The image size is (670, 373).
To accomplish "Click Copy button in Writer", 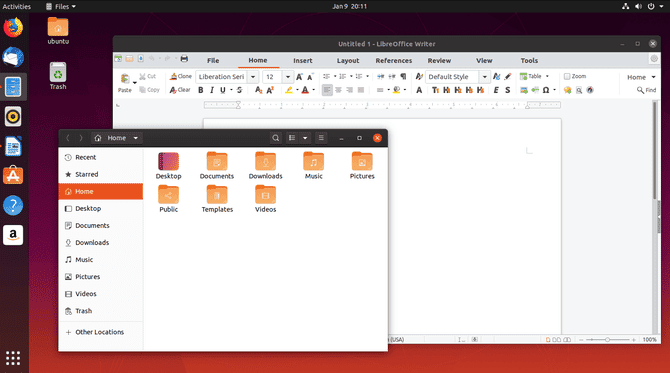I will point(150,90).
